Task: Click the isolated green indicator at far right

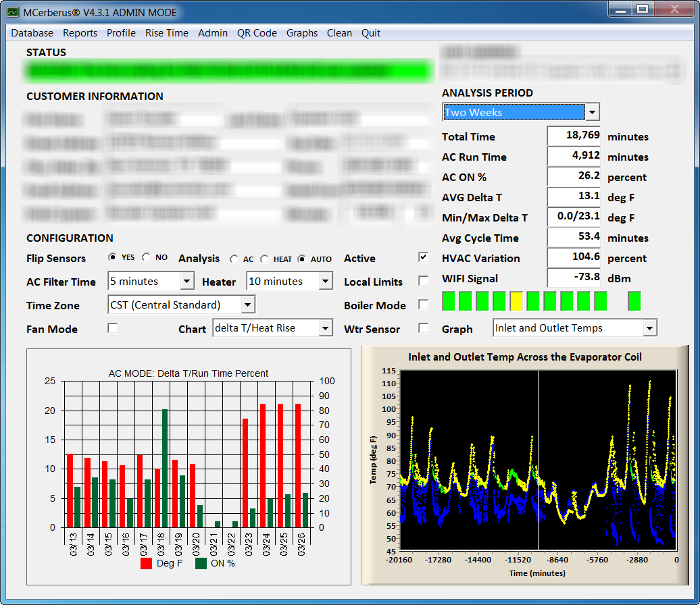Action: pos(634,301)
